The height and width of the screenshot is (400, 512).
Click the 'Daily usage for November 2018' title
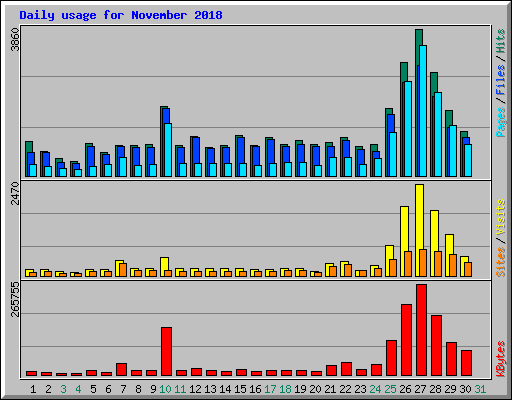[x=121, y=15]
